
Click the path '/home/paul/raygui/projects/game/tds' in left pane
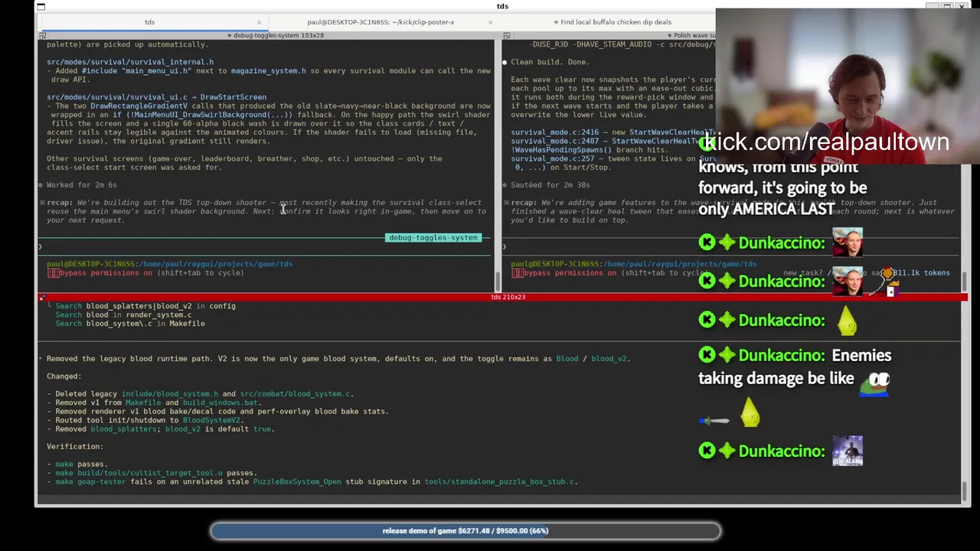pos(214,264)
